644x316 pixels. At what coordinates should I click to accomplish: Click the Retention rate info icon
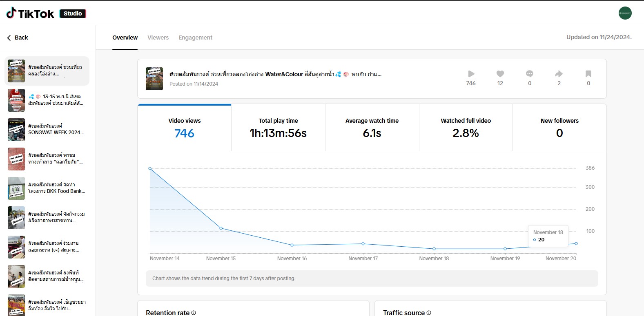194,313
